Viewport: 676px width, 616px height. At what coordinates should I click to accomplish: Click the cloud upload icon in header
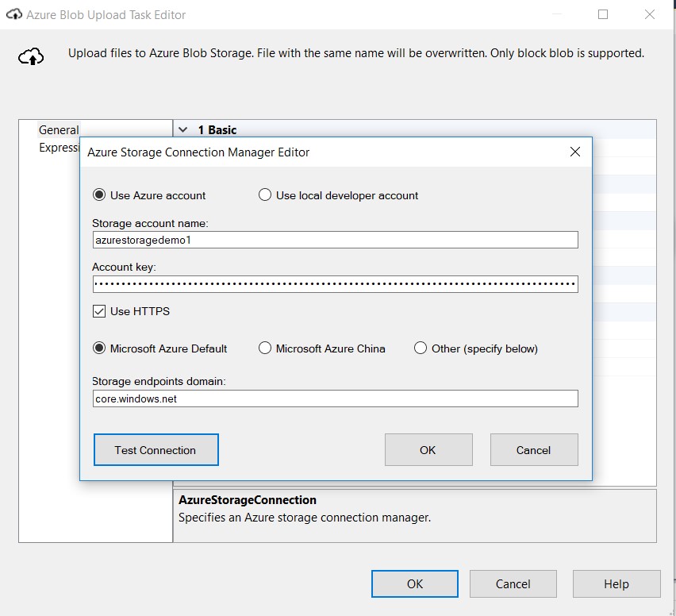pos(31,56)
